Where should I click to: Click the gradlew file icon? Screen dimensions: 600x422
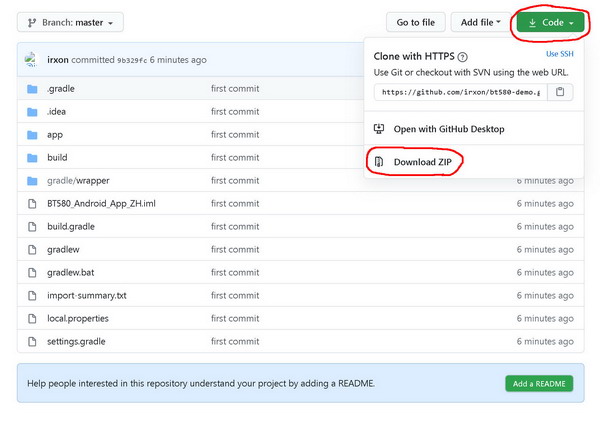32,249
